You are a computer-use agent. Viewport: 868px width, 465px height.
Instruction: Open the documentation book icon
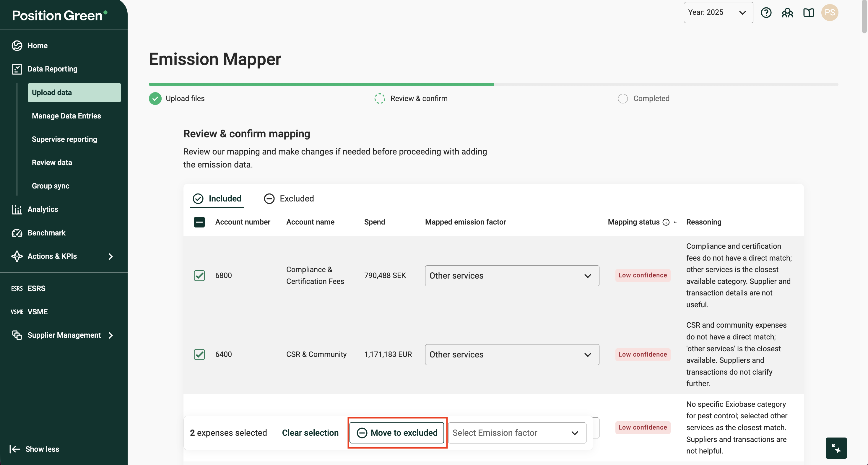(808, 13)
